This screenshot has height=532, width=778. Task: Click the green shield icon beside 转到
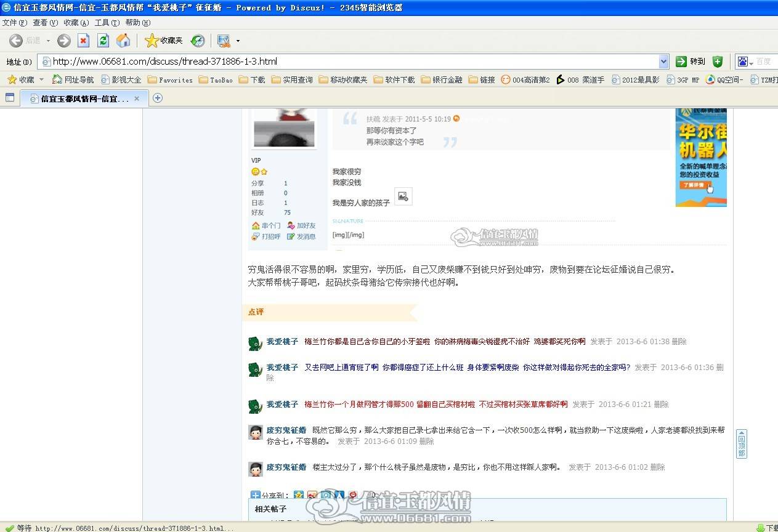tap(718, 62)
